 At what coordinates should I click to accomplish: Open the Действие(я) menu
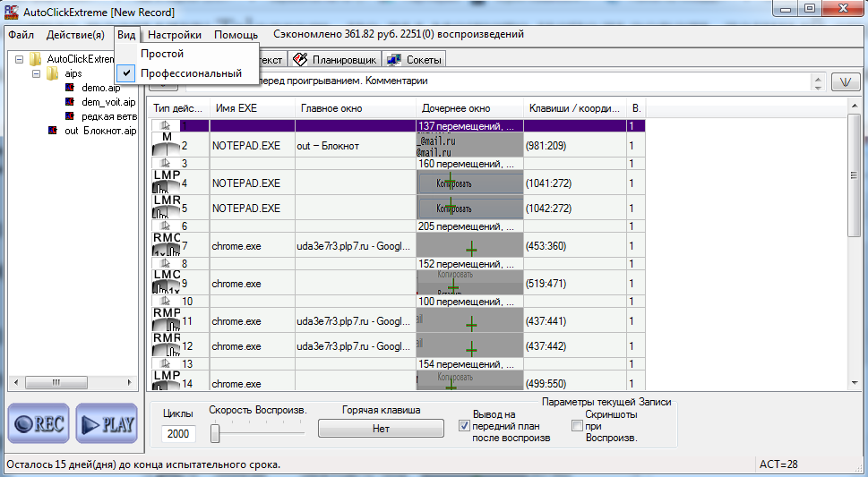pos(75,35)
